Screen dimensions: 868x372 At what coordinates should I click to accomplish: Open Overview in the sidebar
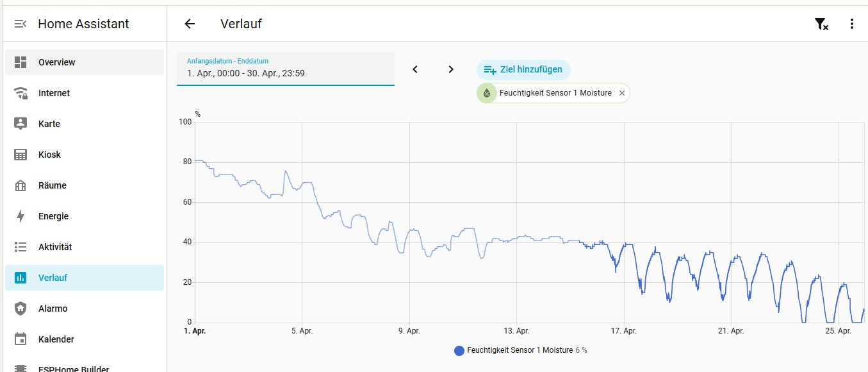tap(56, 62)
